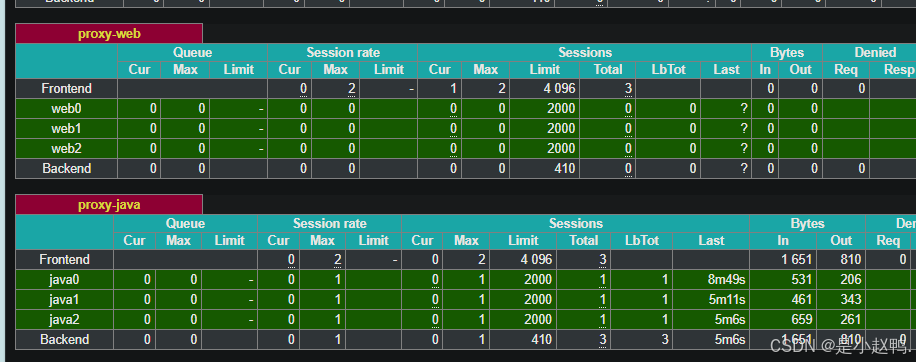Click bytes-in value 531 for java0
This screenshot has height=362, width=916.
tap(802, 280)
